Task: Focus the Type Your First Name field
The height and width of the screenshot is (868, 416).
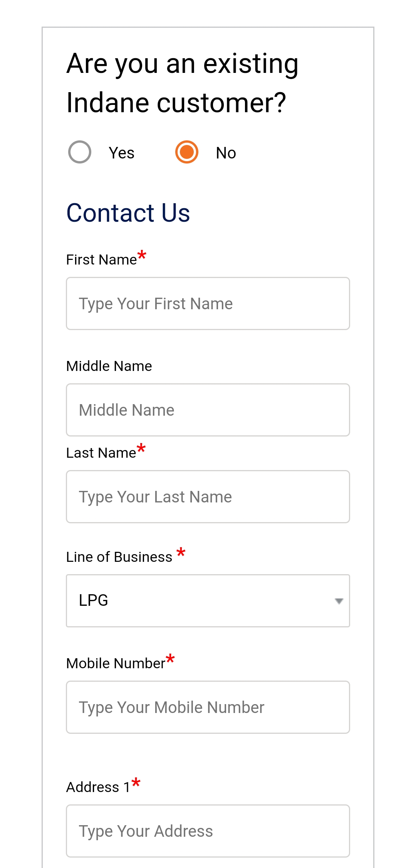Action: 208,303
